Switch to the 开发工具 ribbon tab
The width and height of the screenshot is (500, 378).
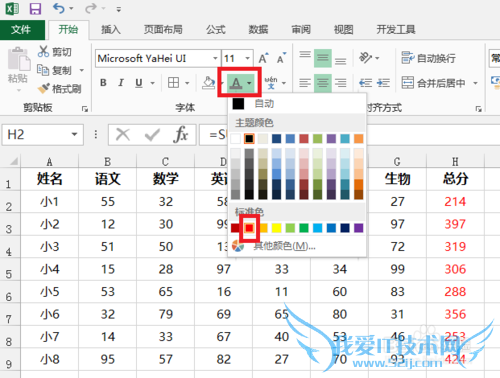(396, 30)
